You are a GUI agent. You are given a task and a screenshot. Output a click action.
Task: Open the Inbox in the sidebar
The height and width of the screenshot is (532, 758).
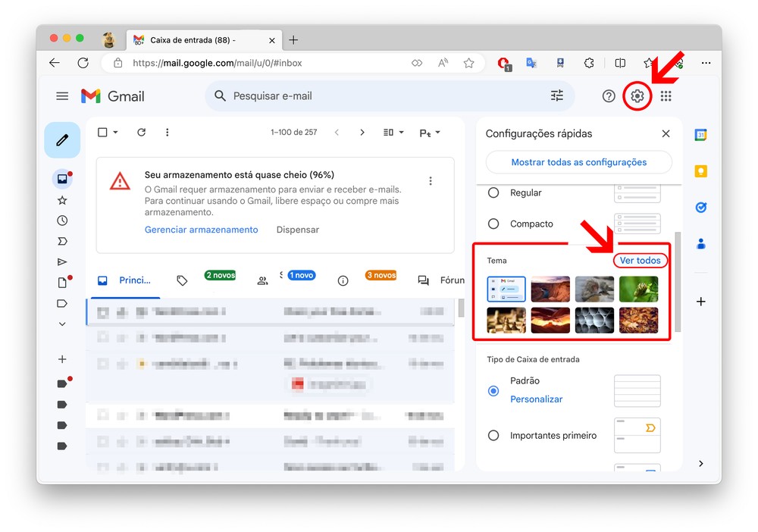pyautogui.click(x=62, y=180)
